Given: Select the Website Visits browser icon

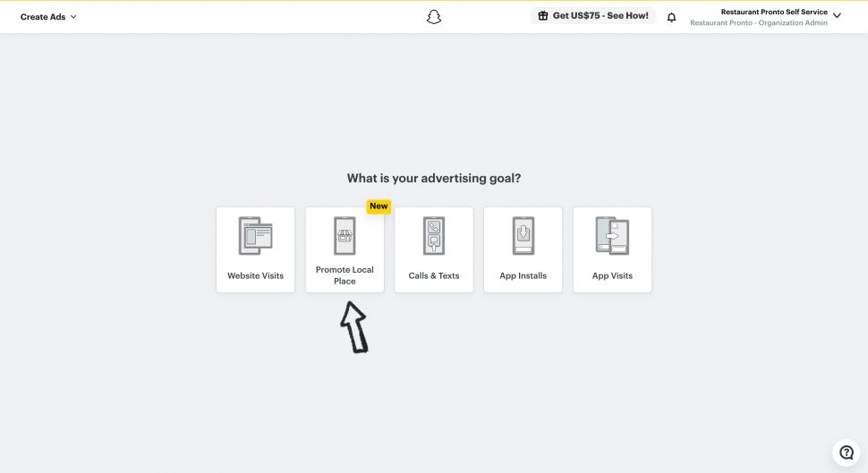Looking at the screenshot, I should pos(255,236).
